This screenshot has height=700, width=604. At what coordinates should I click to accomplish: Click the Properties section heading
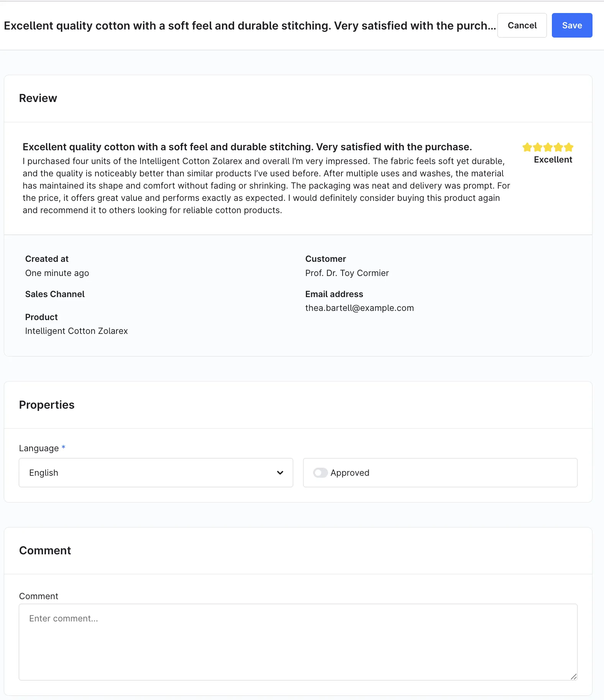click(x=47, y=405)
